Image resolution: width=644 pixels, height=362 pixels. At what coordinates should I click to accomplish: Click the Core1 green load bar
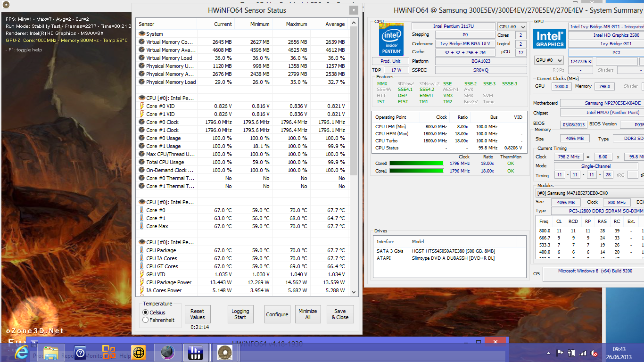pos(417,171)
